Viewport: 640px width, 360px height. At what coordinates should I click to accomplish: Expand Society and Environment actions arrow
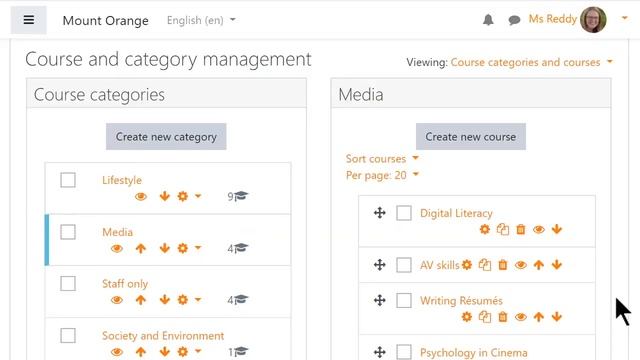pyautogui.click(x=198, y=351)
